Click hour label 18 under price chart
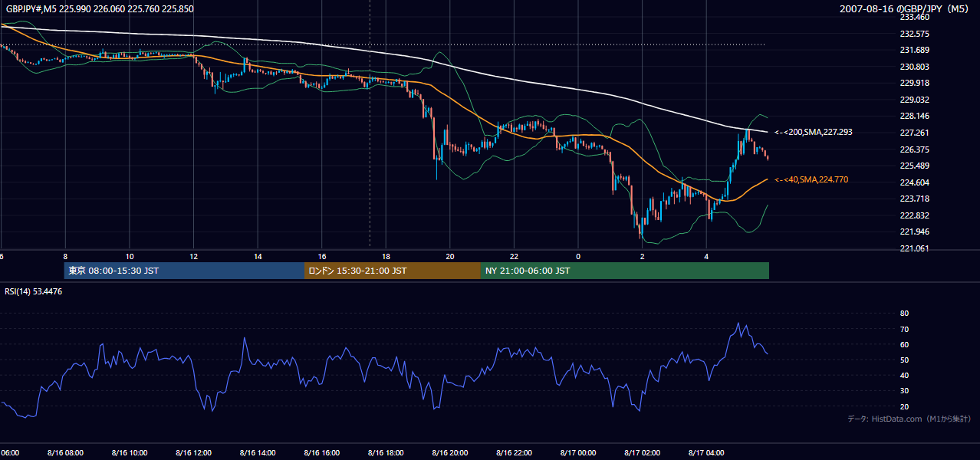 tap(386, 257)
